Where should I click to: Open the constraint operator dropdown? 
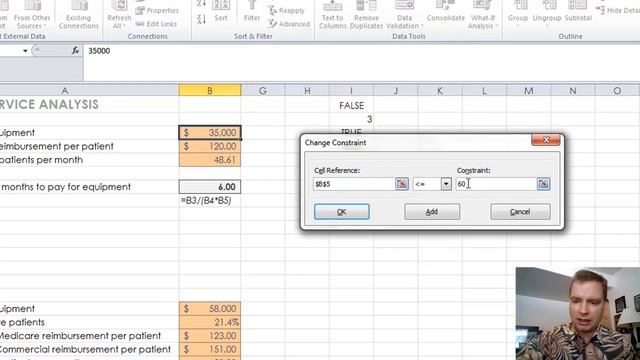(x=446, y=184)
